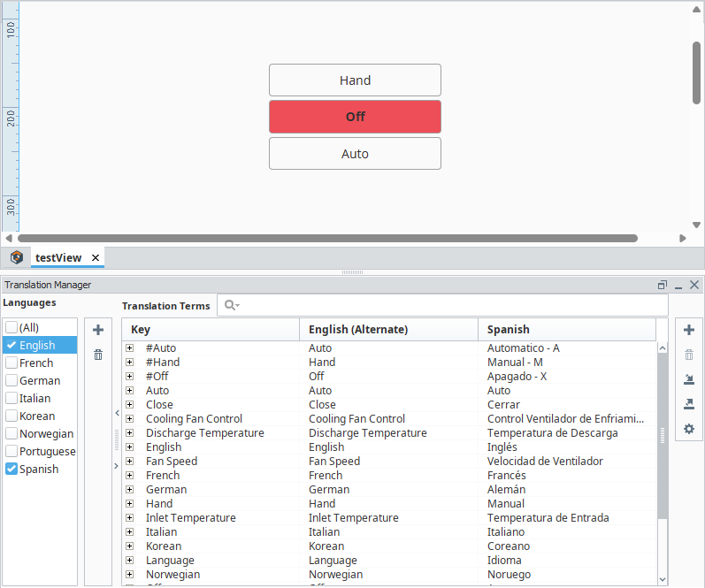Viewport: 705px width, 588px height.
Task: Open translation settings gear icon
Action: [689, 429]
